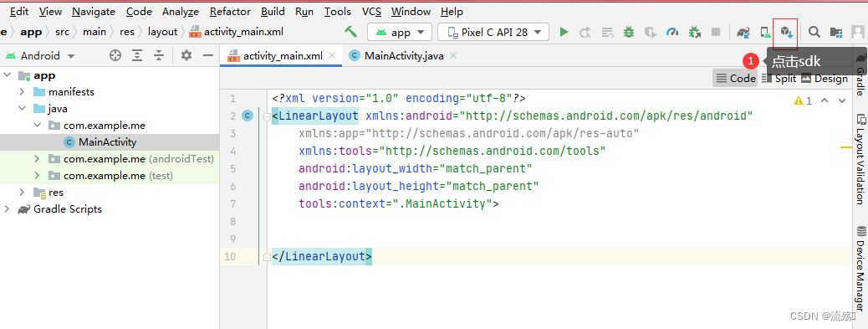Screen dimensions: 868x329
Task: Expand the res folder
Action: click(x=22, y=193)
